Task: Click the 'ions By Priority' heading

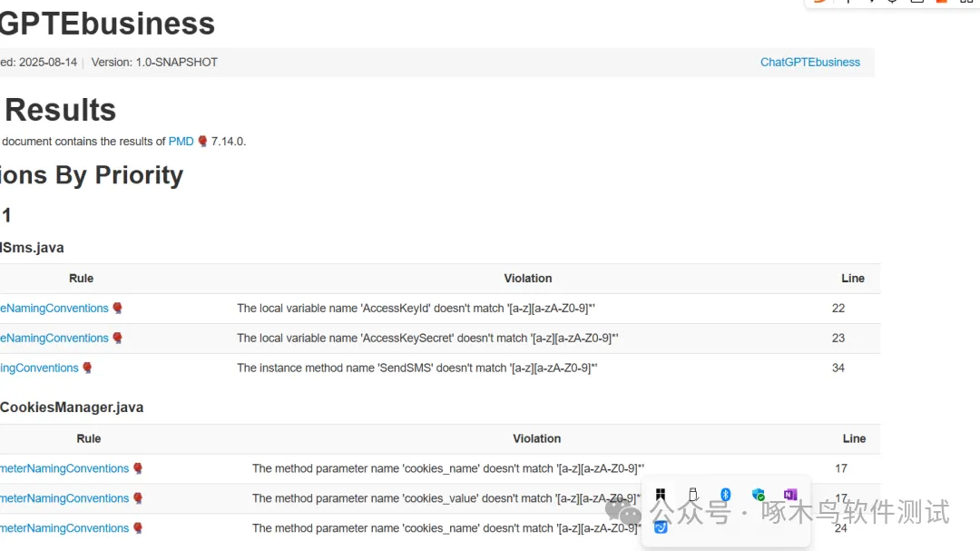Action: tap(92, 175)
